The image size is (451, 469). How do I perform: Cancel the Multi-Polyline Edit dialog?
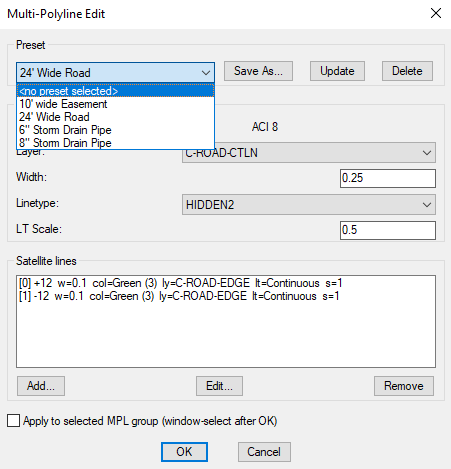[264, 452]
